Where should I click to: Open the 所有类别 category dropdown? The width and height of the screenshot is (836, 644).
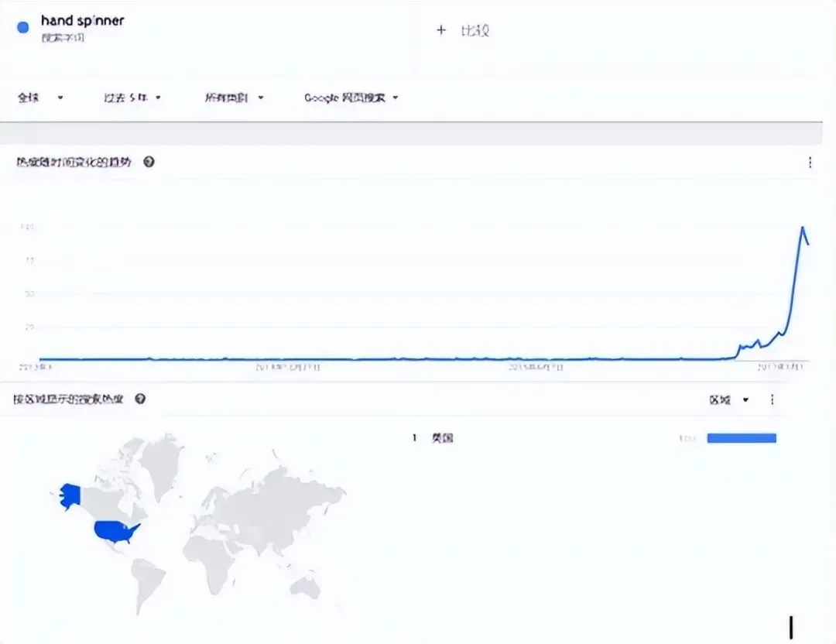[234, 98]
